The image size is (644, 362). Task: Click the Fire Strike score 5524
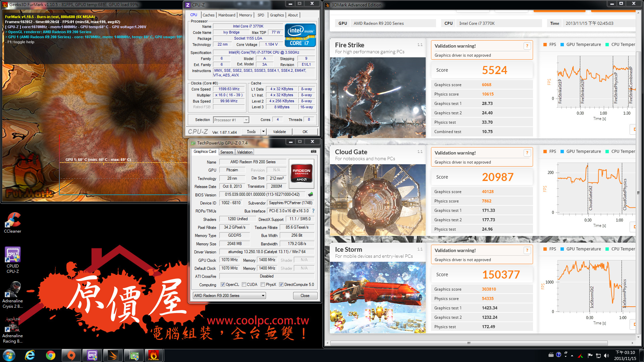pyautogui.click(x=494, y=70)
